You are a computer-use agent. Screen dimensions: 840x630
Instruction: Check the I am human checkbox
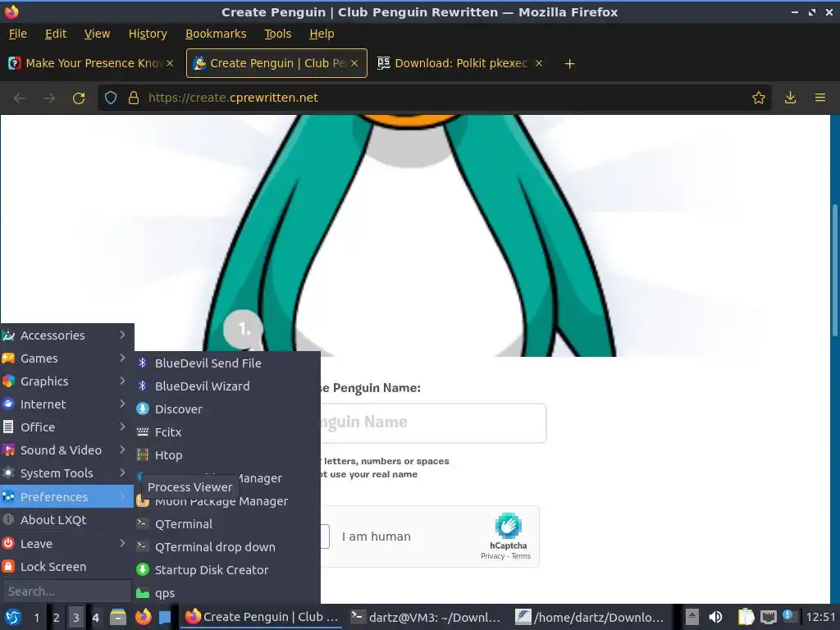pos(325,536)
